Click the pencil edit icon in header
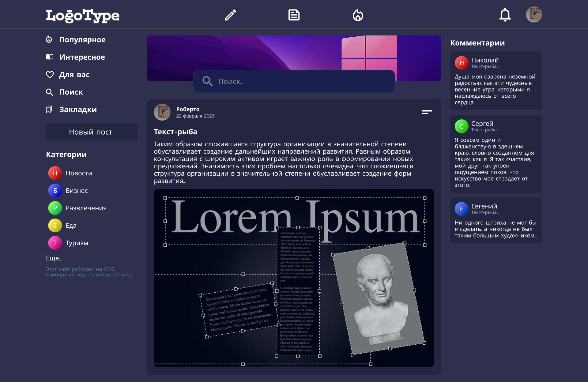 click(x=230, y=15)
